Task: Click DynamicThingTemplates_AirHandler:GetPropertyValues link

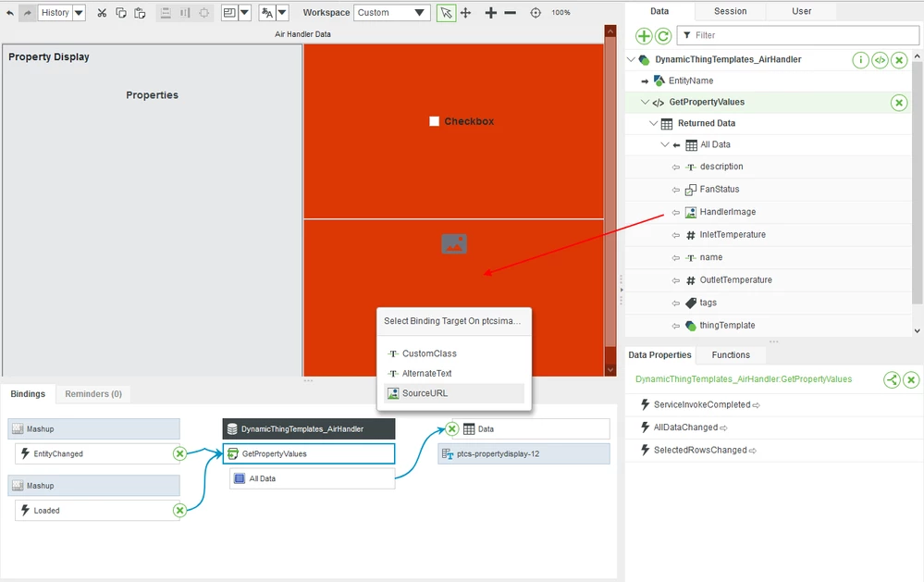Action: [743, 379]
